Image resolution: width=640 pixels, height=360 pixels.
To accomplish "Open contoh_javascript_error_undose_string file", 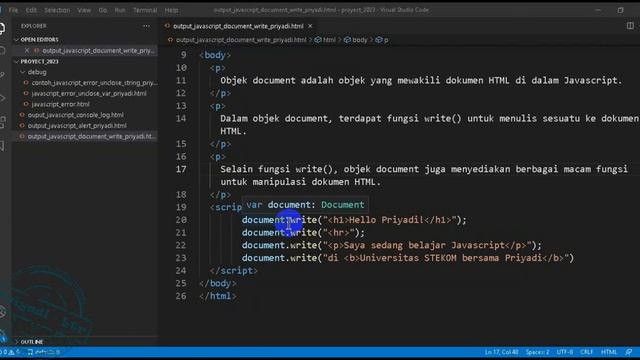I will [x=94, y=83].
